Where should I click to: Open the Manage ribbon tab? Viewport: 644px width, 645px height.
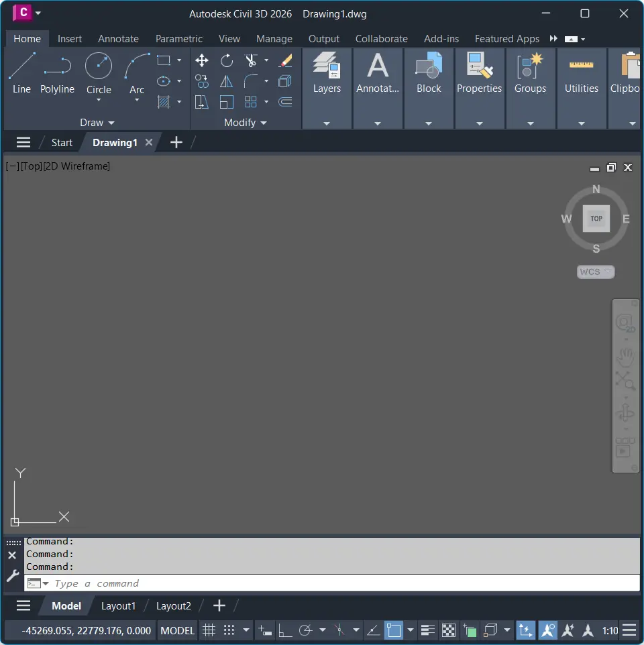274,39
